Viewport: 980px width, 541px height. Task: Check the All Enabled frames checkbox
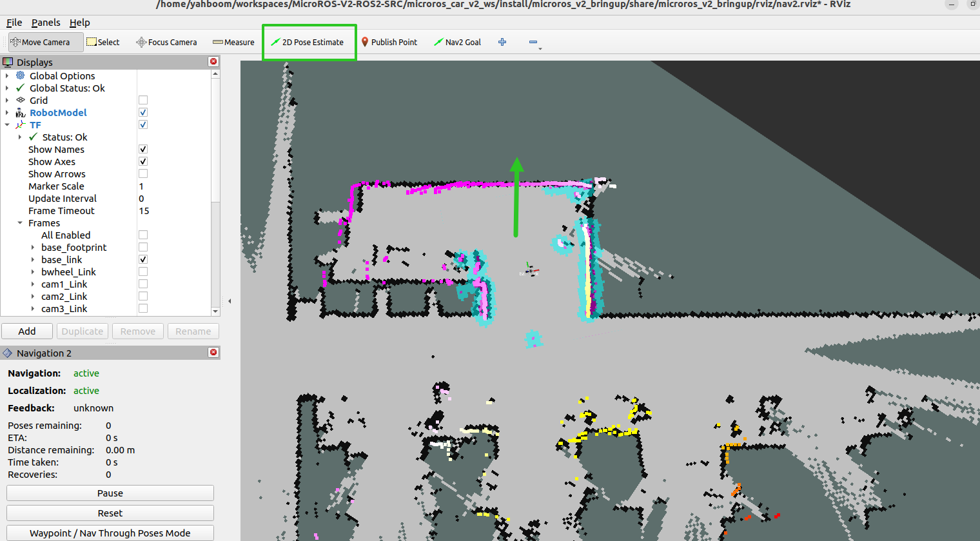pyautogui.click(x=143, y=235)
